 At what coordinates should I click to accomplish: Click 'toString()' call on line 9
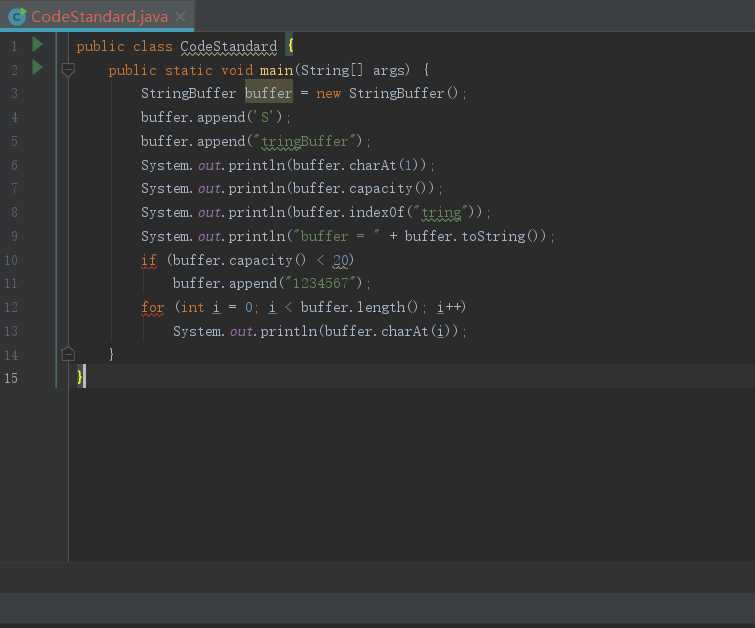[x=500, y=236]
